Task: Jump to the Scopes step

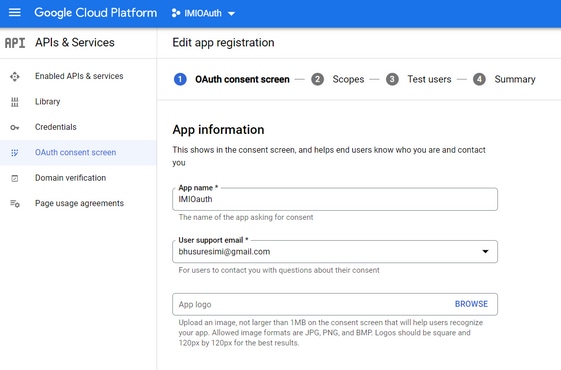Action: (348, 79)
